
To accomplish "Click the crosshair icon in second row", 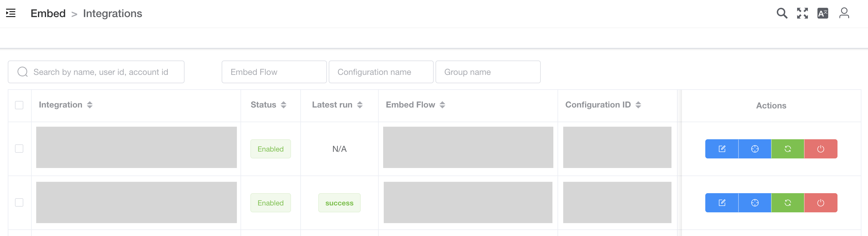I will (x=754, y=203).
